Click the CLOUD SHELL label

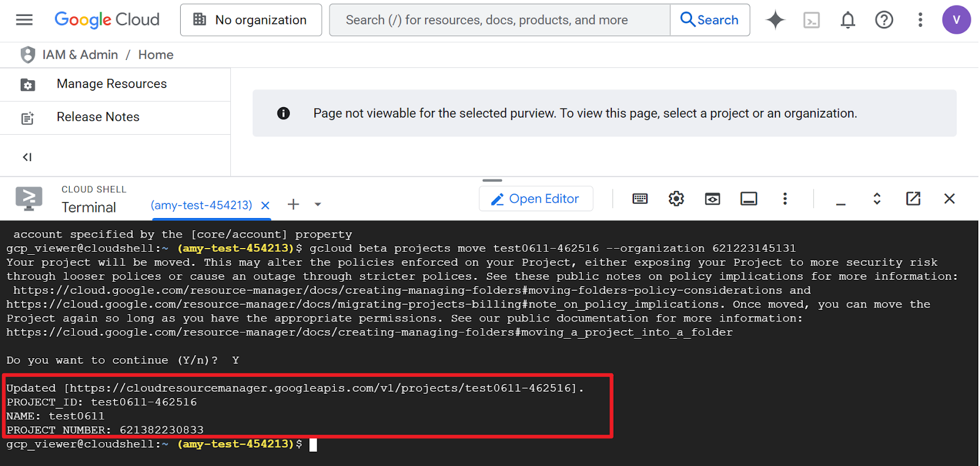point(94,190)
